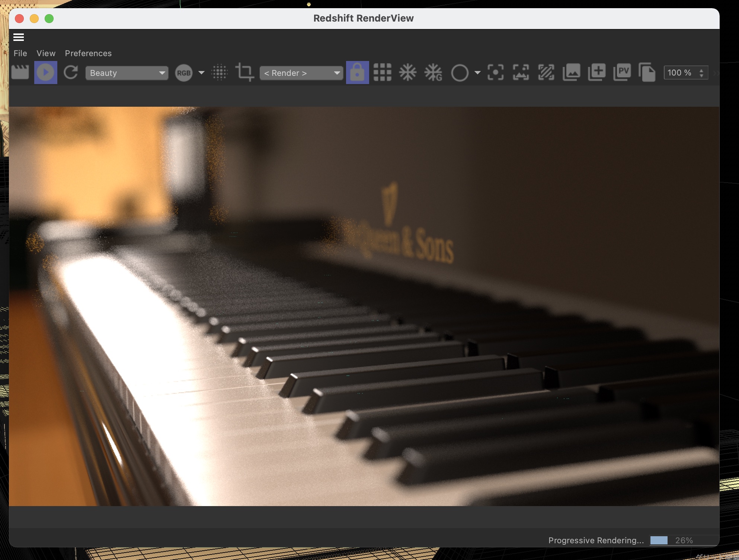Click the RGB channel button
This screenshot has width=739, height=560.
coord(183,73)
